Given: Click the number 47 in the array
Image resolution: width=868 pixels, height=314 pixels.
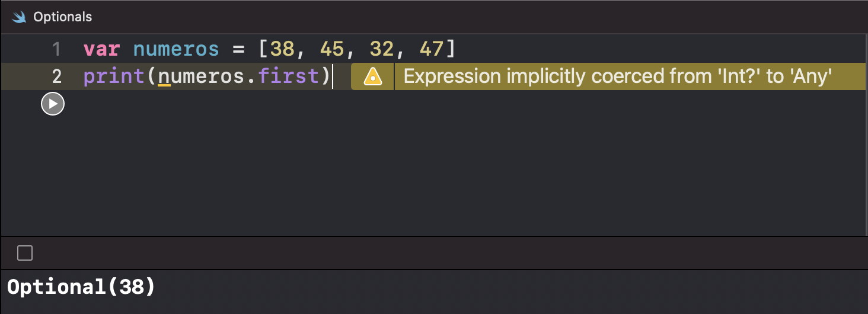Looking at the screenshot, I should pyautogui.click(x=432, y=49).
